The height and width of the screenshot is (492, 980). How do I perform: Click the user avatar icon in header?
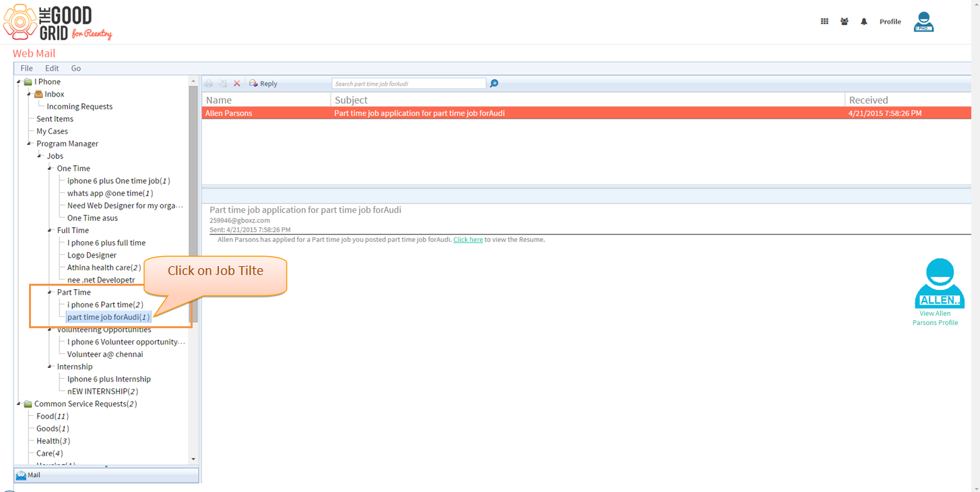(923, 22)
